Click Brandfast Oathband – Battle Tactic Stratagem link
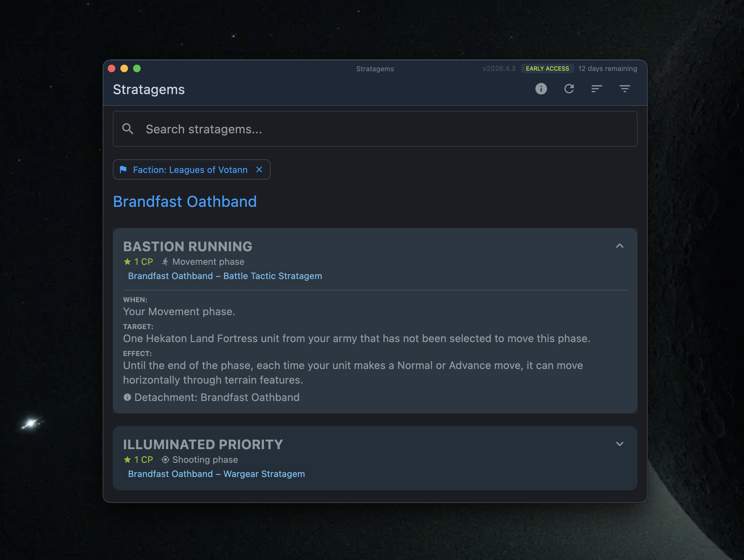The width and height of the screenshot is (744, 560). pos(225,276)
